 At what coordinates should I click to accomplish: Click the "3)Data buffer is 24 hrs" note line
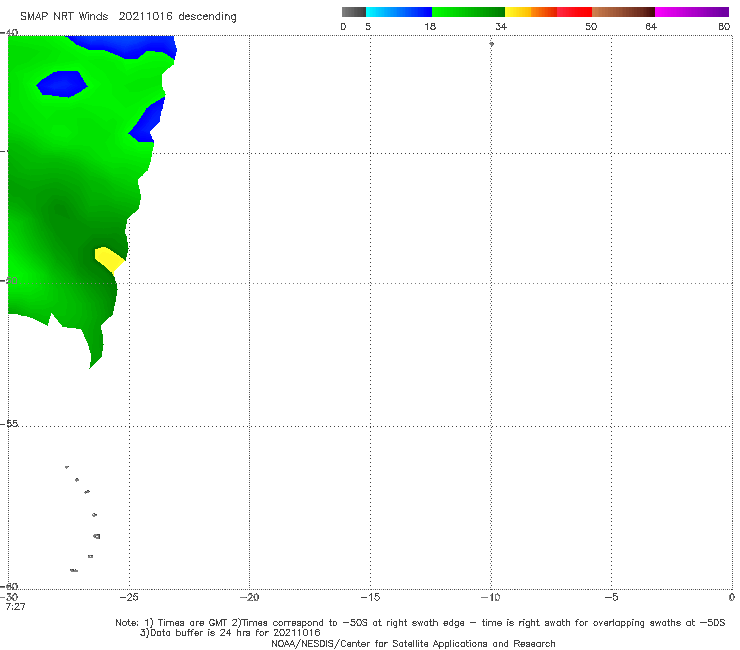click(x=230, y=633)
